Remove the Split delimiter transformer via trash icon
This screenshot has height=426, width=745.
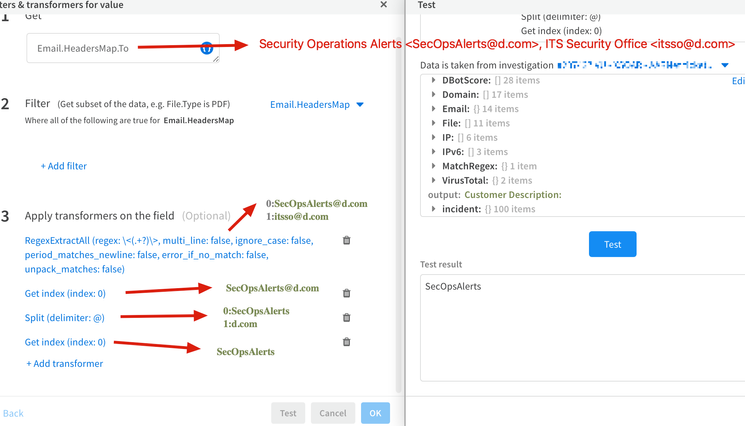pyautogui.click(x=346, y=317)
